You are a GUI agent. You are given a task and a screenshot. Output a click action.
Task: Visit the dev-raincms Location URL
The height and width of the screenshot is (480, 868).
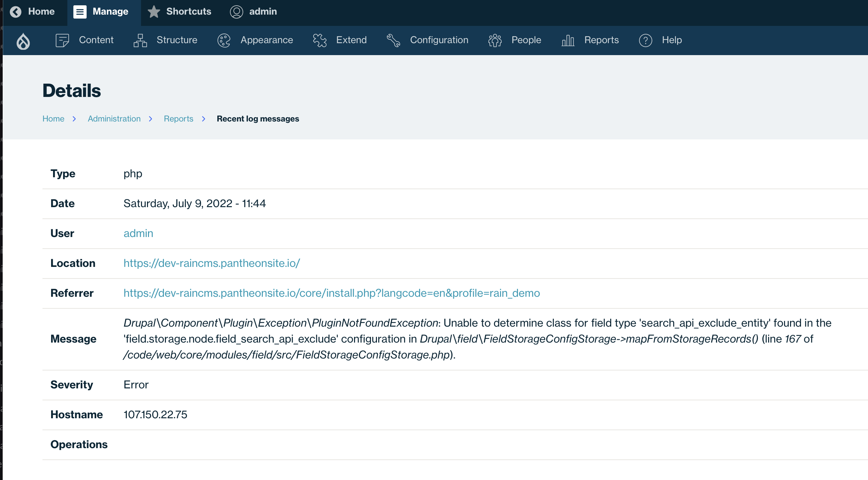coord(211,263)
